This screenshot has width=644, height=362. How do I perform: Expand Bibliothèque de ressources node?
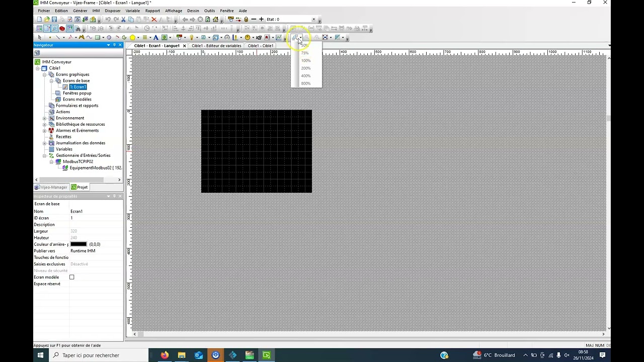tap(44, 124)
